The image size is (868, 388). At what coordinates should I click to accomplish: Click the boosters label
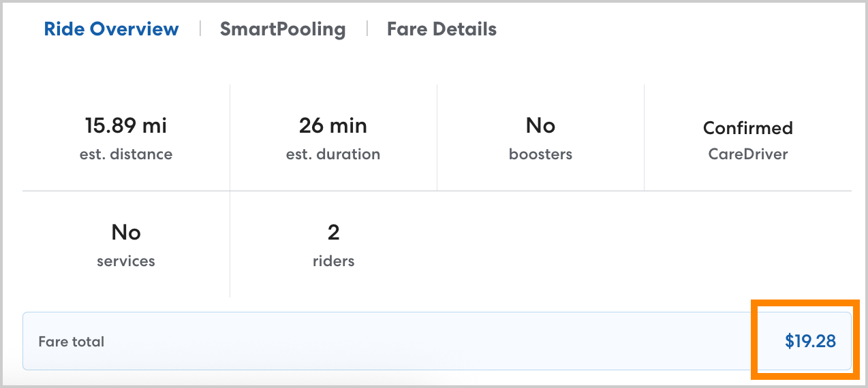click(540, 155)
